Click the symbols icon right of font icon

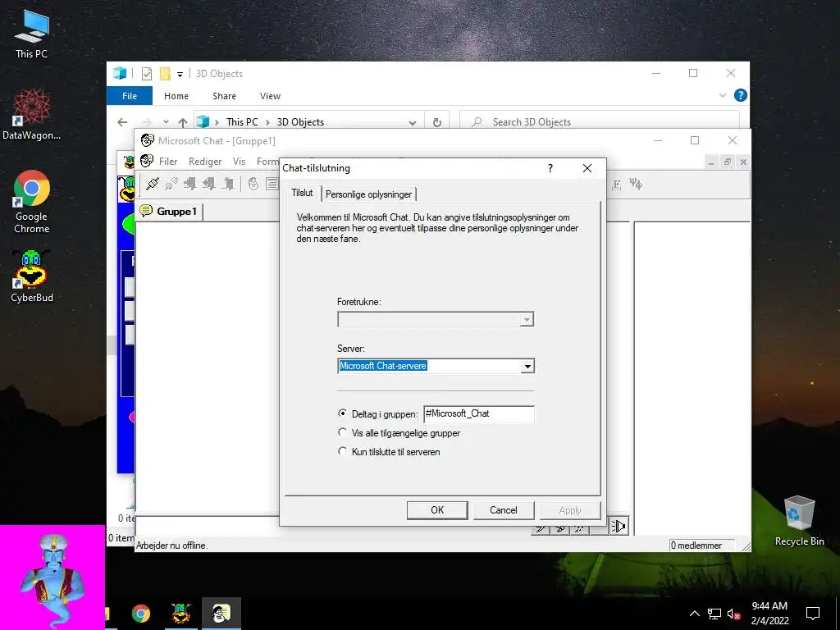[x=636, y=185]
